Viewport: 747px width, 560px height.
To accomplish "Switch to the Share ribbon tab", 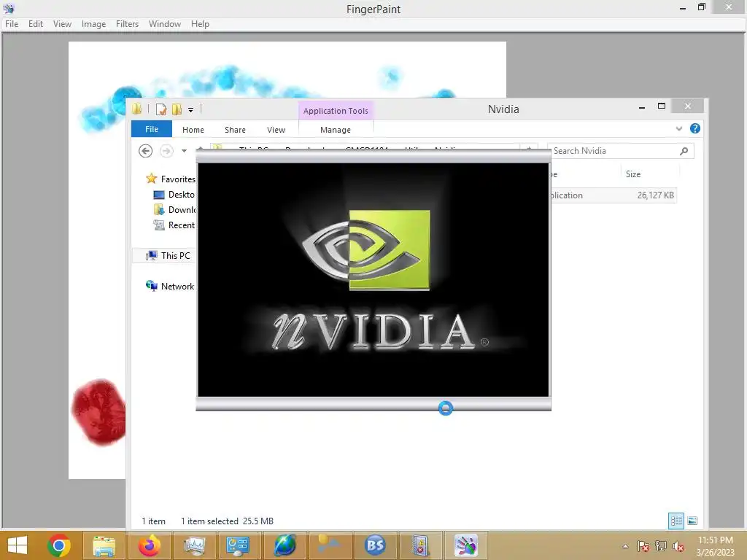I will pyautogui.click(x=235, y=130).
